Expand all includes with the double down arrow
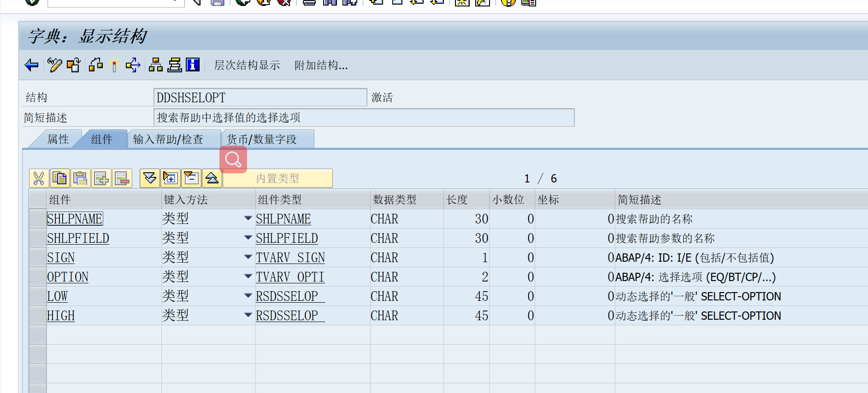The height and width of the screenshot is (393, 868). click(x=150, y=178)
